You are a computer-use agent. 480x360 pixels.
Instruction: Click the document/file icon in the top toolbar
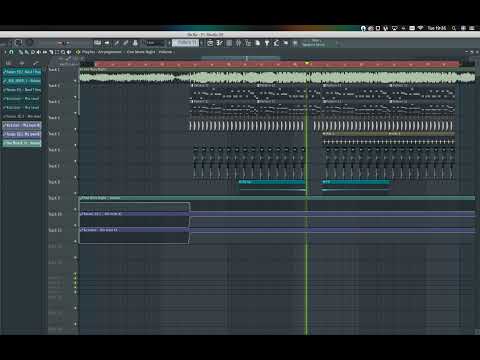(x=257, y=43)
